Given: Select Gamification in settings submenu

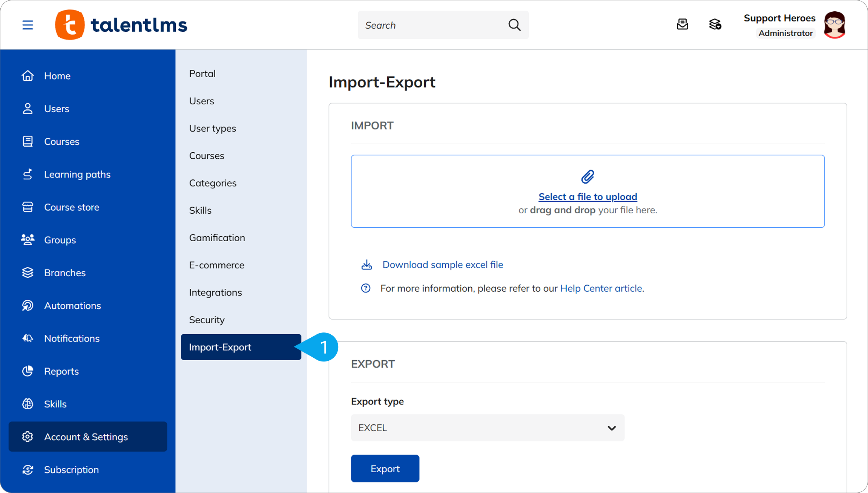Looking at the screenshot, I should 217,238.
